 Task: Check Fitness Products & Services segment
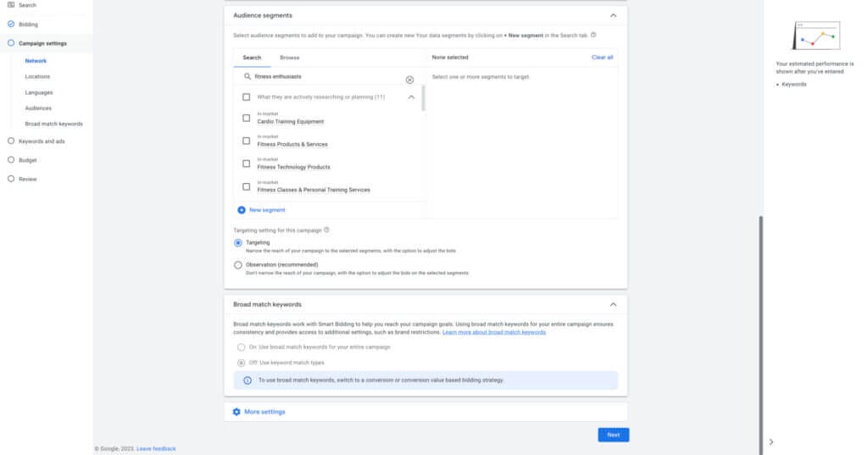coord(247,141)
